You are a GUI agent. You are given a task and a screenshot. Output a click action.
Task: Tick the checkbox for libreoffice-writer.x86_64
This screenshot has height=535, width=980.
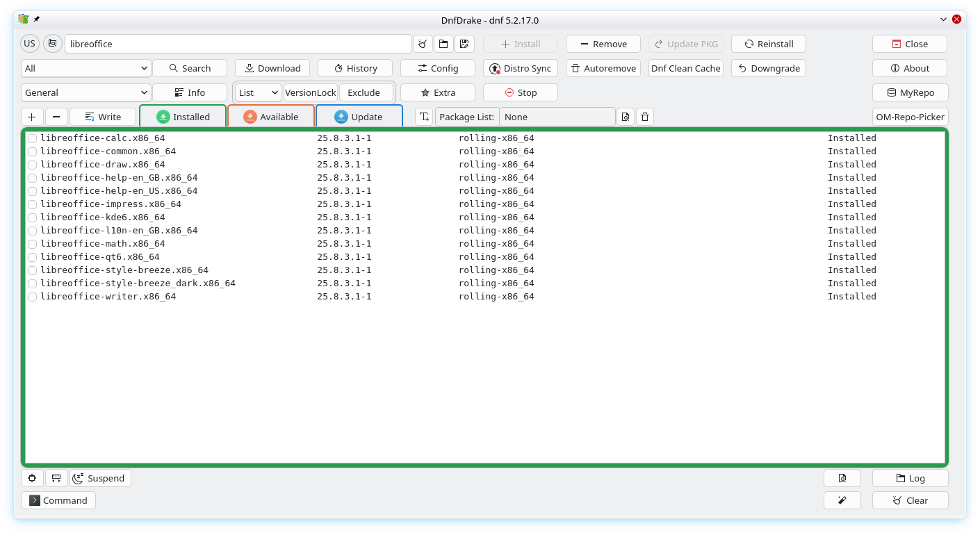32,297
